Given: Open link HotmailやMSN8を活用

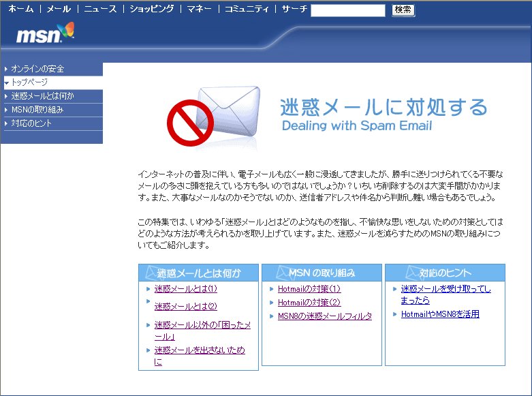Looking at the screenshot, I should [x=440, y=314].
